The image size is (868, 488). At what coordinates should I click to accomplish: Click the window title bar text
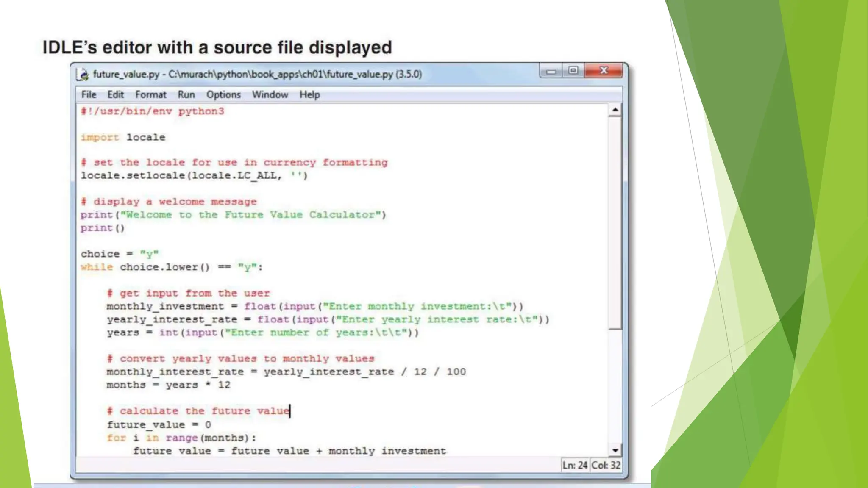[x=257, y=75]
